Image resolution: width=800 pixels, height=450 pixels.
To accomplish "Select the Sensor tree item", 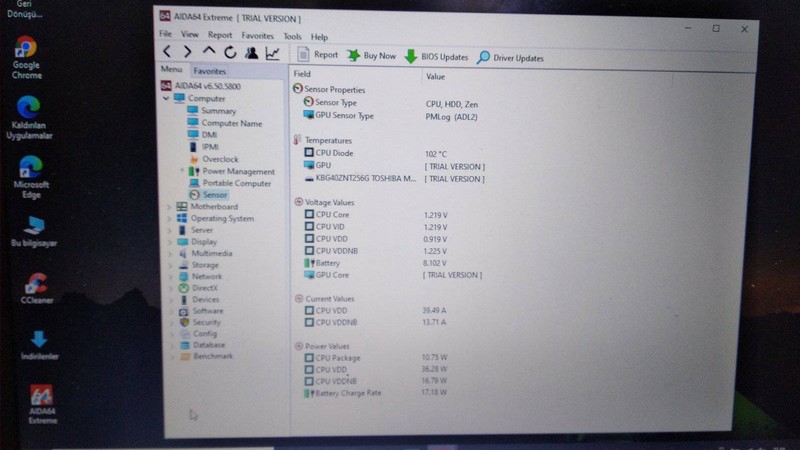I will coord(208,194).
